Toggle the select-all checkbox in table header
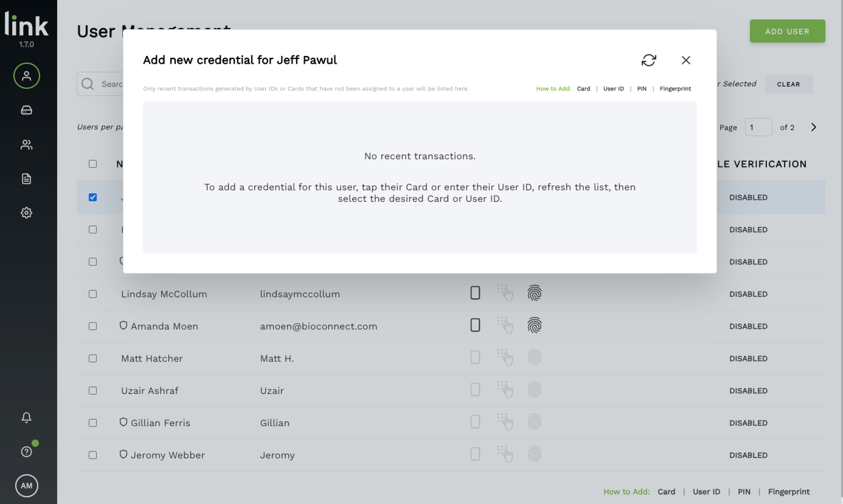 (93, 164)
